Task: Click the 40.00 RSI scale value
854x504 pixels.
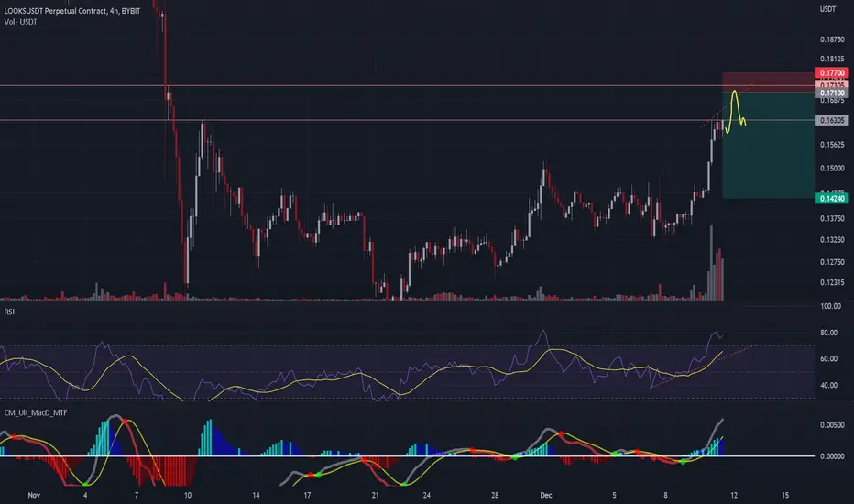Action: tap(829, 385)
